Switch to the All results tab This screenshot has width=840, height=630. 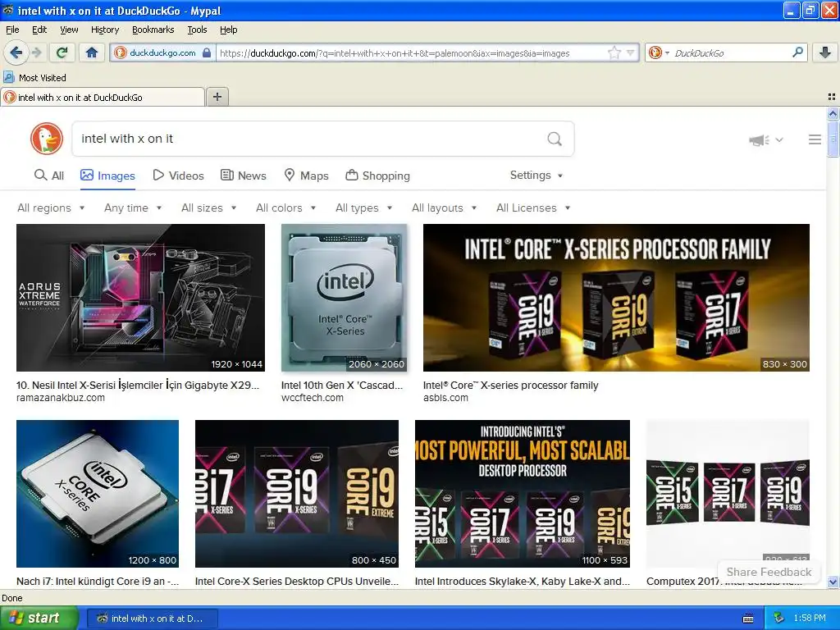coord(48,176)
